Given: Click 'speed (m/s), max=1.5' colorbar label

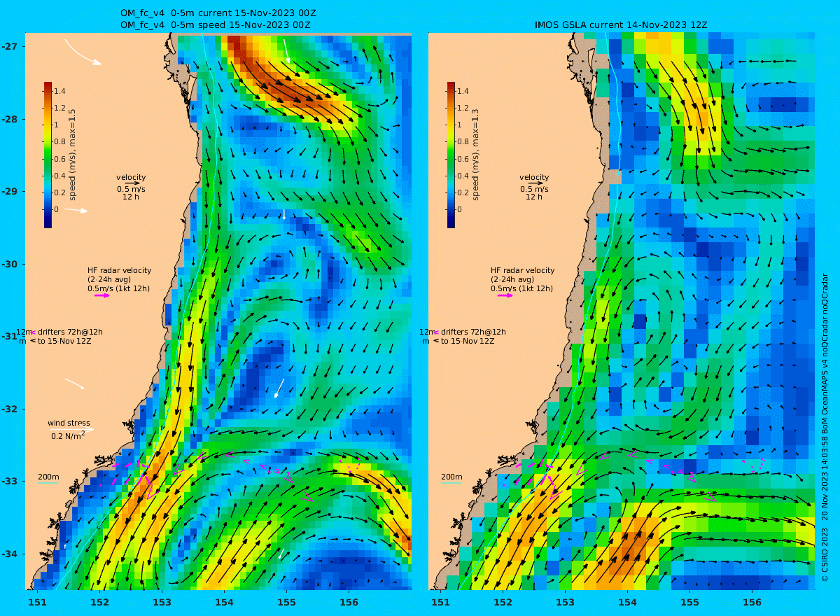Looking at the screenshot, I should (71, 155).
